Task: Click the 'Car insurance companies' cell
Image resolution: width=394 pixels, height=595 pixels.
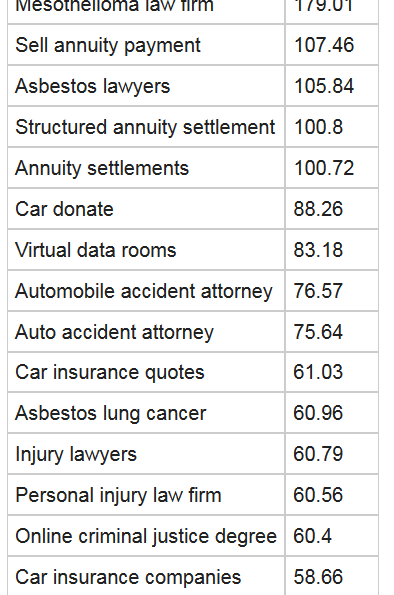Action: coord(146,576)
